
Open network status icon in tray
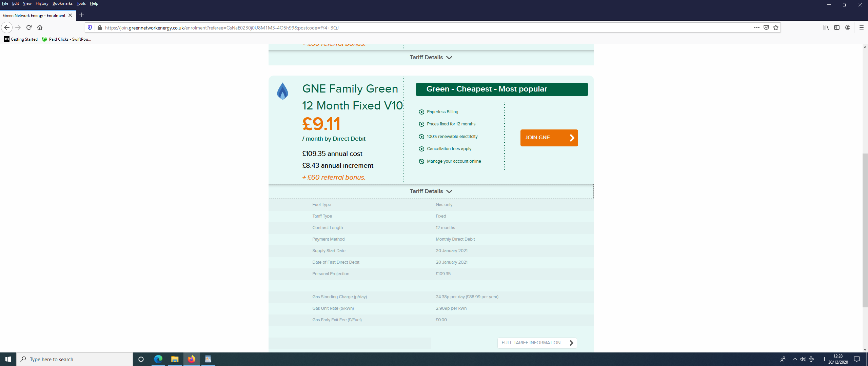[811, 359]
